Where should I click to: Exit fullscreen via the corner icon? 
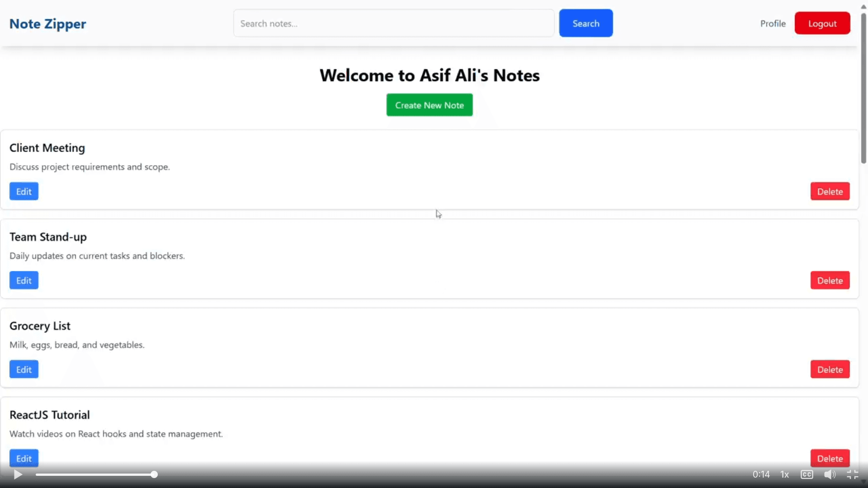click(x=853, y=474)
